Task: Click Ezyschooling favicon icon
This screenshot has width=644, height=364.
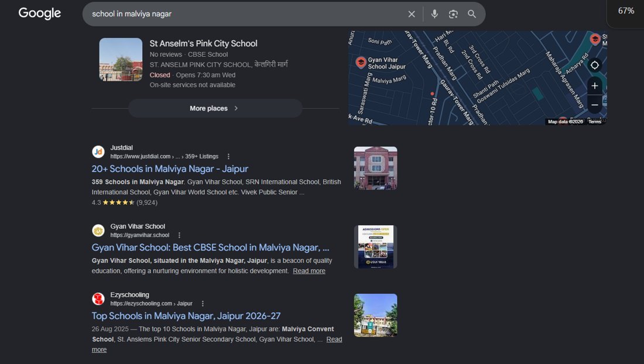Action: (98, 299)
